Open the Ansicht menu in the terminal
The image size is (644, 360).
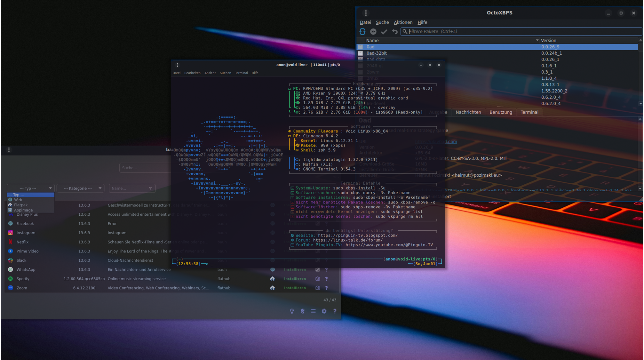(x=210, y=73)
